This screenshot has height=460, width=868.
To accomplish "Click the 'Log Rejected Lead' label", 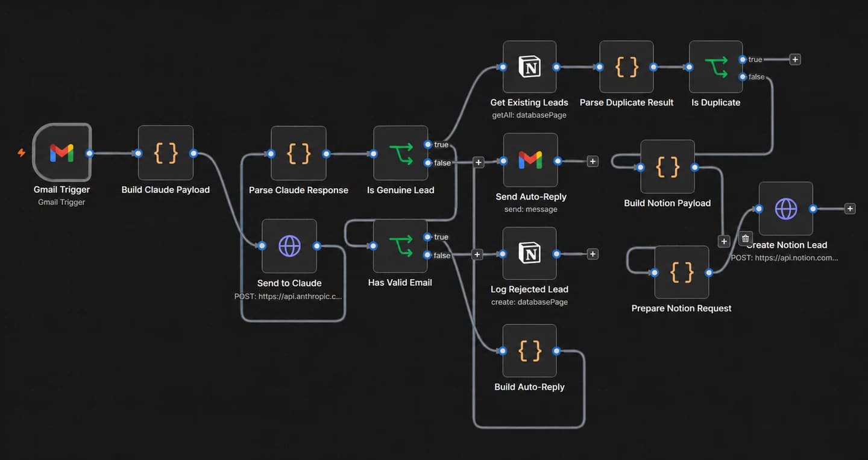I will [529, 289].
